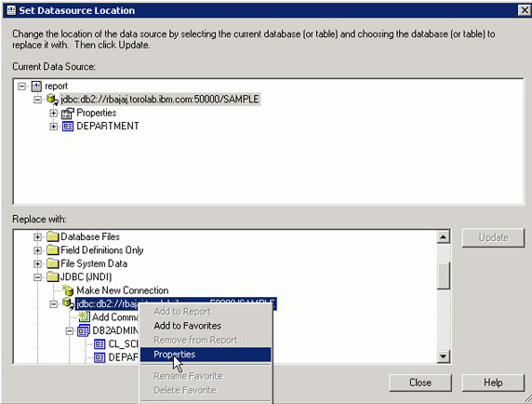Viewport: 532px width, 404px height.
Task: Select the report root label
Action: pyautogui.click(x=57, y=87)
